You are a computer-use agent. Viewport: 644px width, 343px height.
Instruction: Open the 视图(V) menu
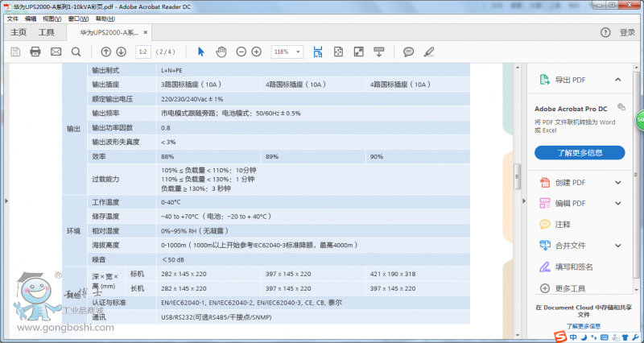click(52, 19)
